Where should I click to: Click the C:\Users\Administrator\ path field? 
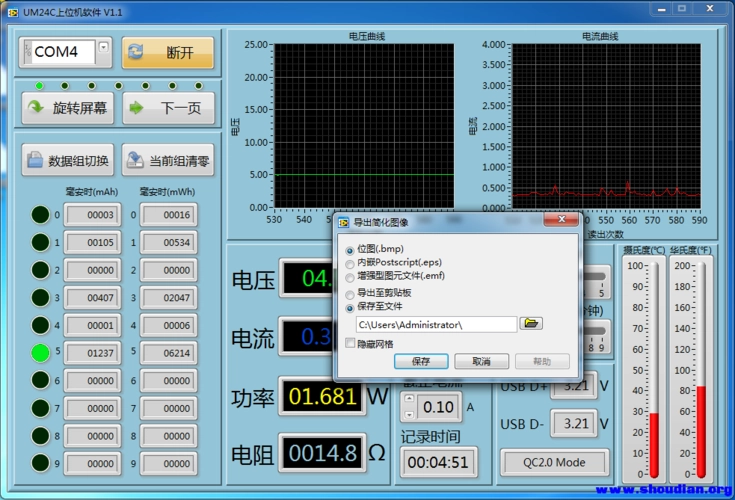point(435,324)
